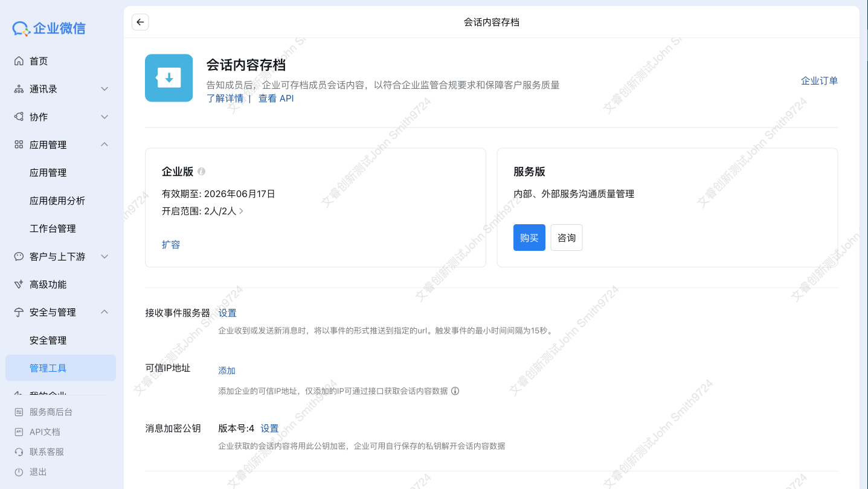Click the info icon beside 可信IP地址 description

pyautogui.click(x=455, y=390)
